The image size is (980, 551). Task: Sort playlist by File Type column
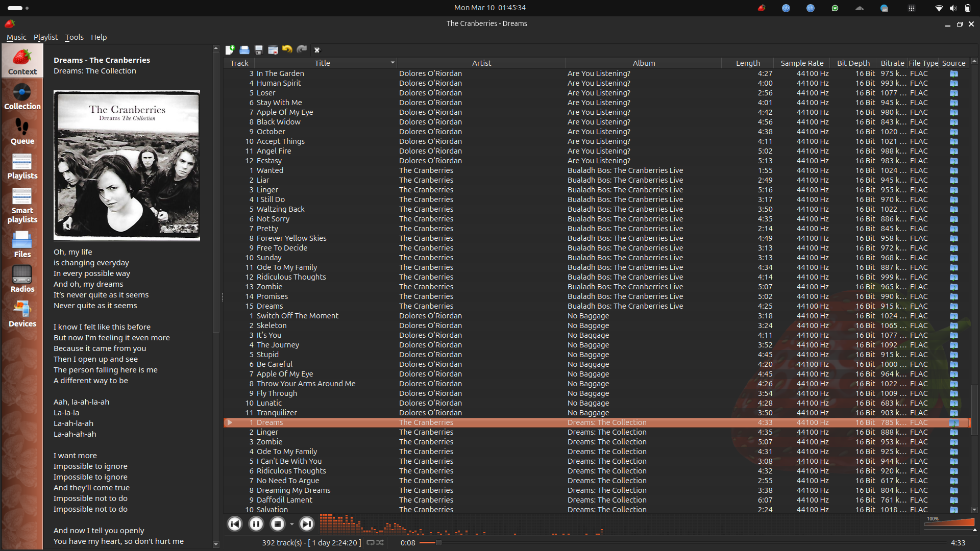(923, 63)
